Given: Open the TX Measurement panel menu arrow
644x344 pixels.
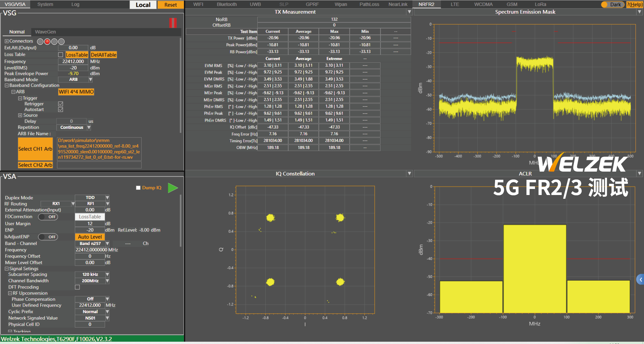Looking at the screenshot, I should click(409, 12).
